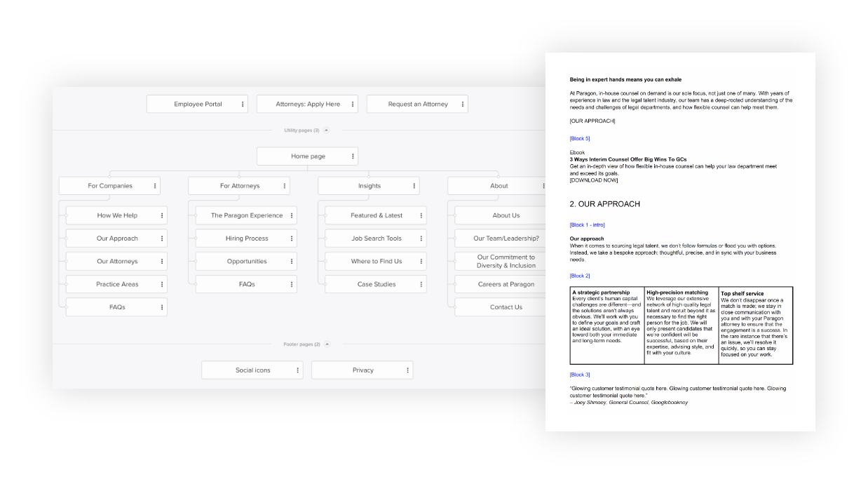868x484 pixels.
Task: Open the For Companies node options menu
Action: tap(155, 186)
